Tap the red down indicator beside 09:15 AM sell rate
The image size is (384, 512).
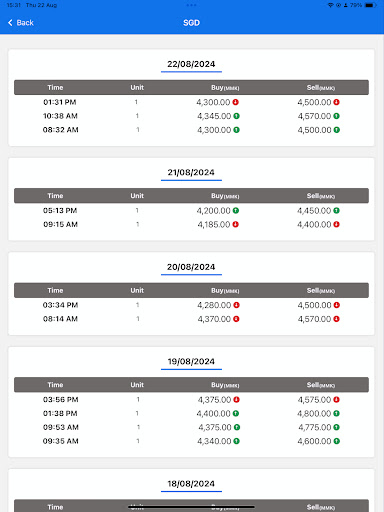[x=336, y=224]
